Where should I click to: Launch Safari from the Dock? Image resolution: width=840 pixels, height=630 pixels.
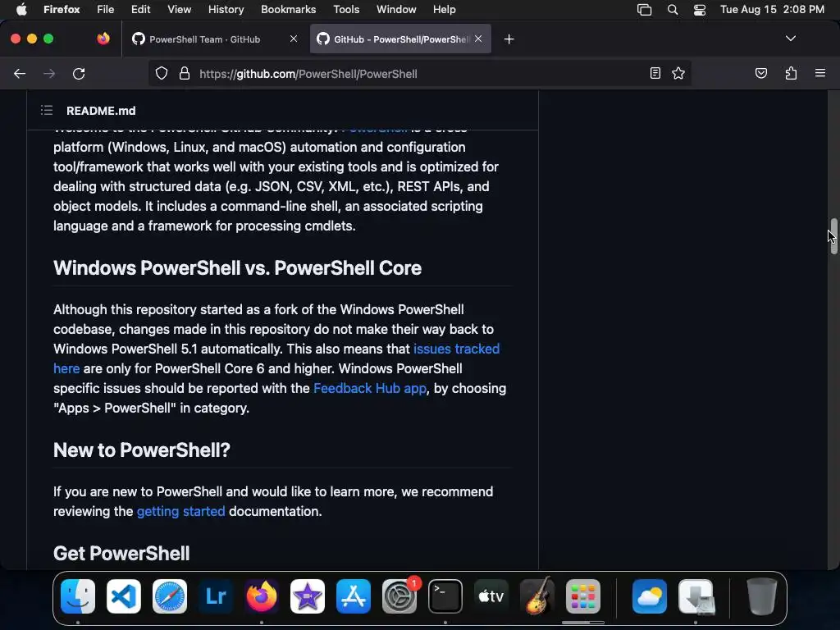point(170,596)
